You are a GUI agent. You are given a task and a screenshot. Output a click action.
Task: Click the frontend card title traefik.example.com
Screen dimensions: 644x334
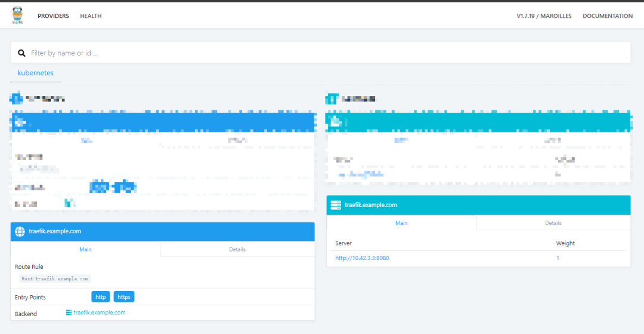pyautogui.click(x=55, y=231)
